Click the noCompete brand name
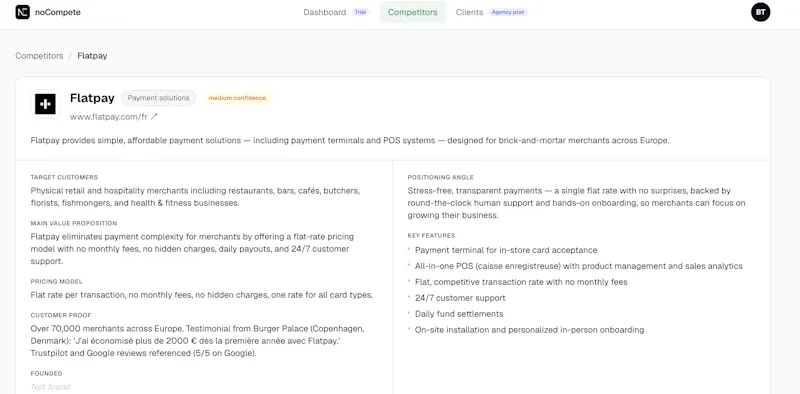This screenshot has width=800, height=394. (x=58, y=12)
